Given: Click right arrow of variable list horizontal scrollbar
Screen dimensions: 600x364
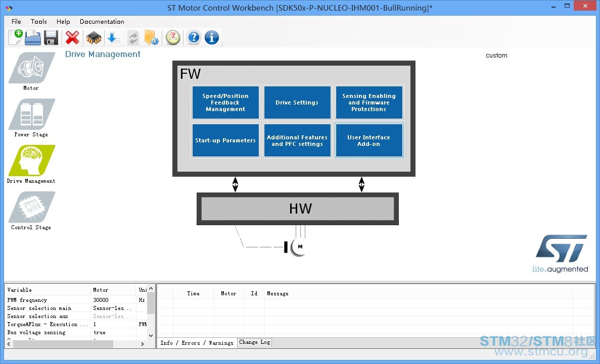Looking at the screenshot, I should [x=143, y=344].
